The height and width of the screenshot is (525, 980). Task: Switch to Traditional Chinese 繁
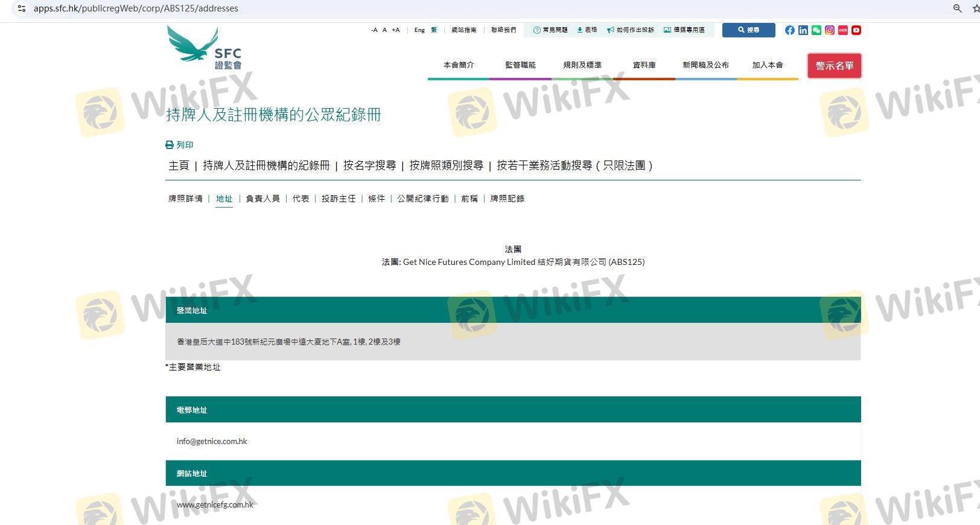point(434,30)
